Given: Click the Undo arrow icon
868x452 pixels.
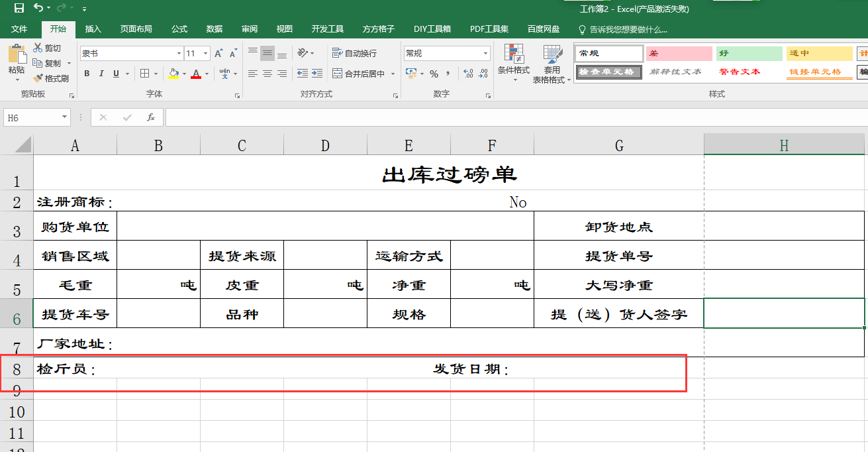Looking at the screenshot, I should pyautogui.click(x=38, y=8).
